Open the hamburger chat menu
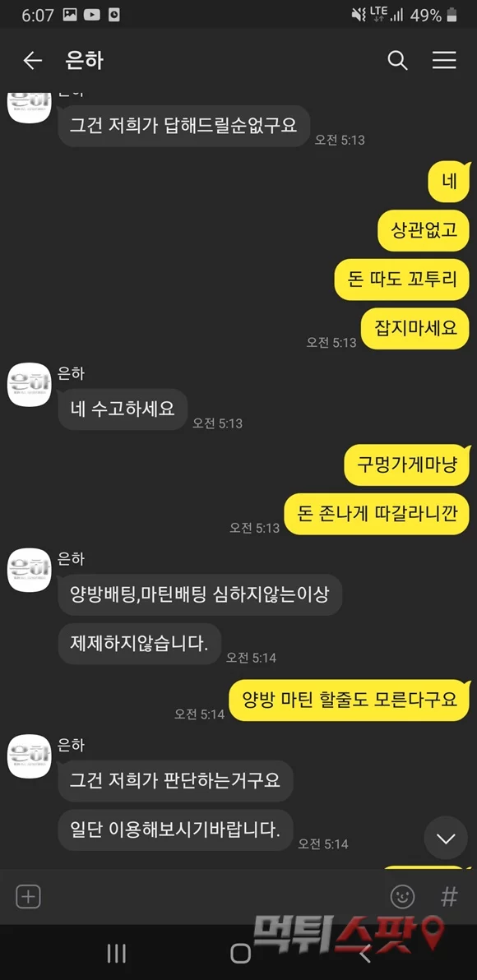 [x=444, y=60]
